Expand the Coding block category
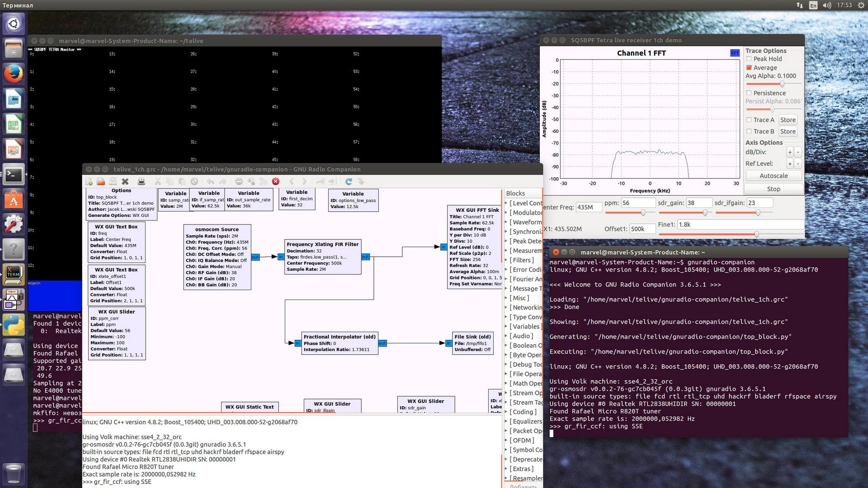 [x=506, y=412]
